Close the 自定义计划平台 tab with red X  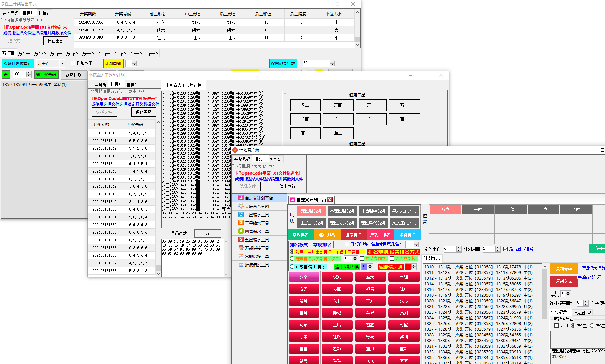pyautogui.click(x=330, y=200)
